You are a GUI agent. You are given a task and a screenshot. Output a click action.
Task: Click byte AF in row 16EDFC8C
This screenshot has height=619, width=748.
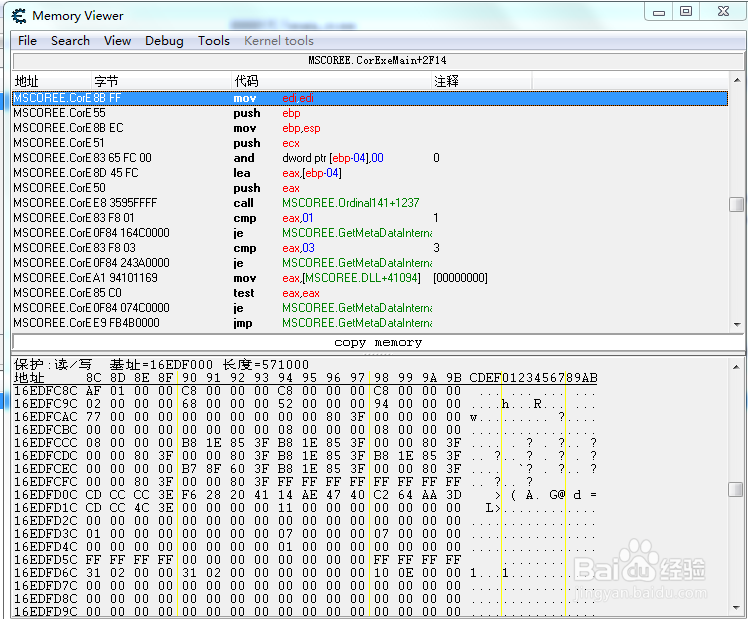(94, 391)
